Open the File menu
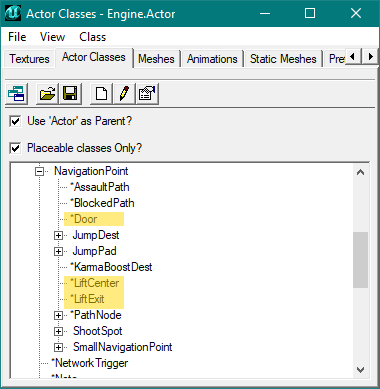Viewport: 380px width, 389px height. tap(17, 37)
